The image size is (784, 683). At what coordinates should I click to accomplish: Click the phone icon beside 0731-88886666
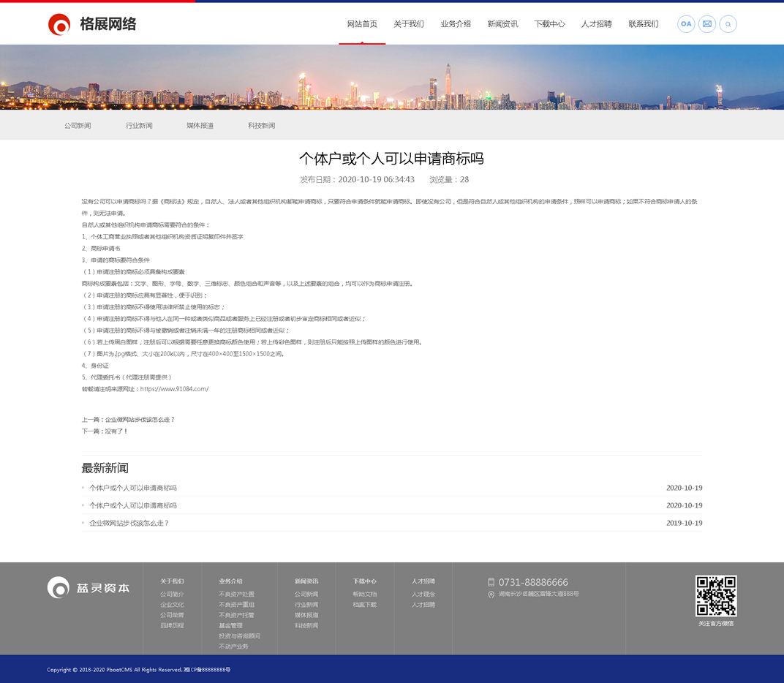click(x=491, y=582)
